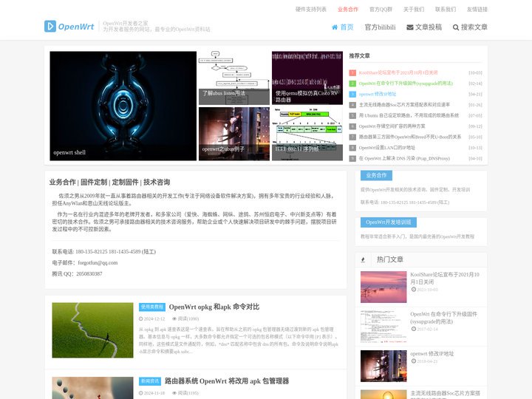Open 用 Ubuntu 自己设定软路由 article link
The height and width of the screenshot is (399, 532).
pyautogui.click(x=409, y=115)
